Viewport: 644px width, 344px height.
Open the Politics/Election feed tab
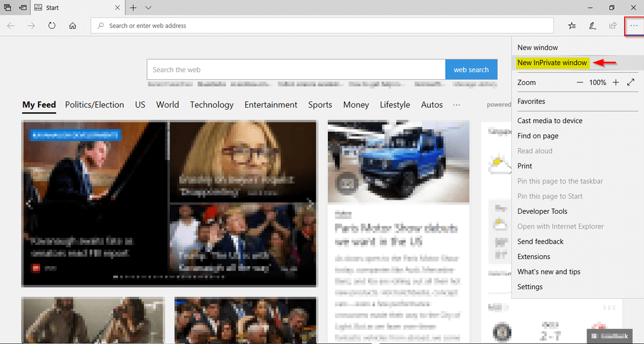(95, 105)
